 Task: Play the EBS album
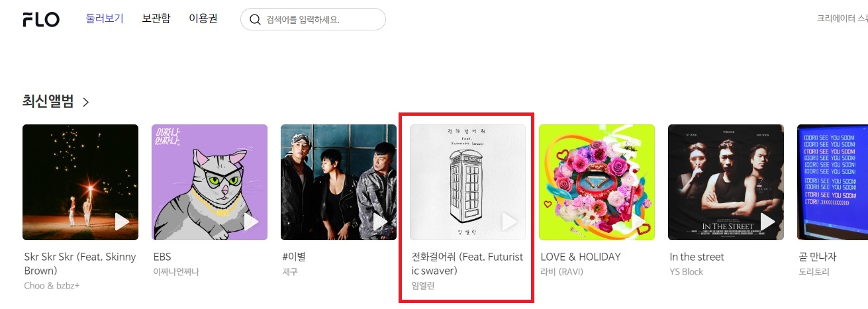point(251,222)
